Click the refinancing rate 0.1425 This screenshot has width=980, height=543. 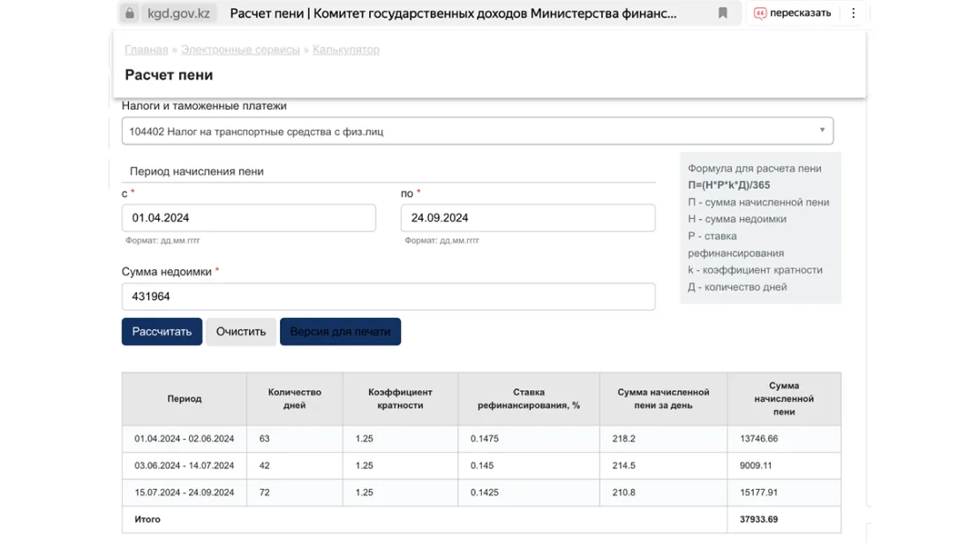[485, 493]
